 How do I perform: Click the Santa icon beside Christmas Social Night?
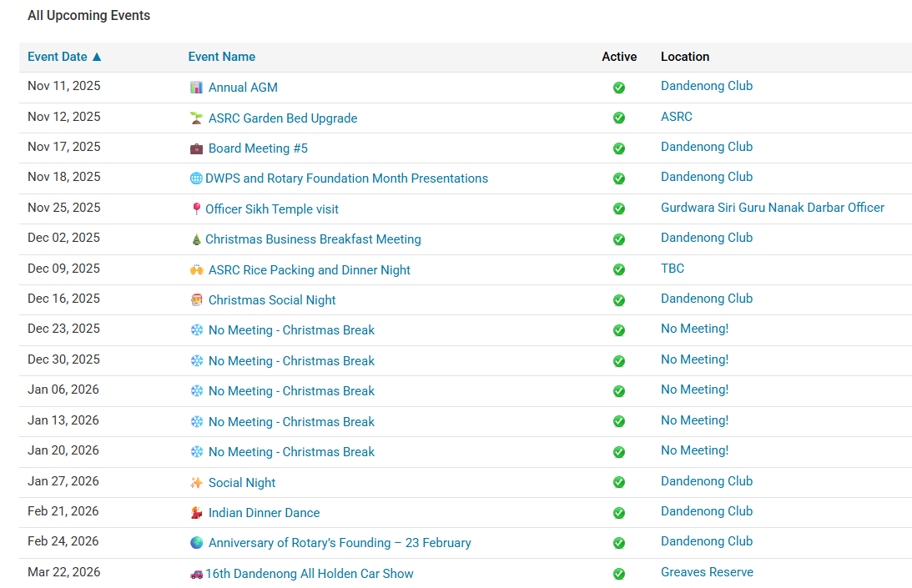pos(197,300)
